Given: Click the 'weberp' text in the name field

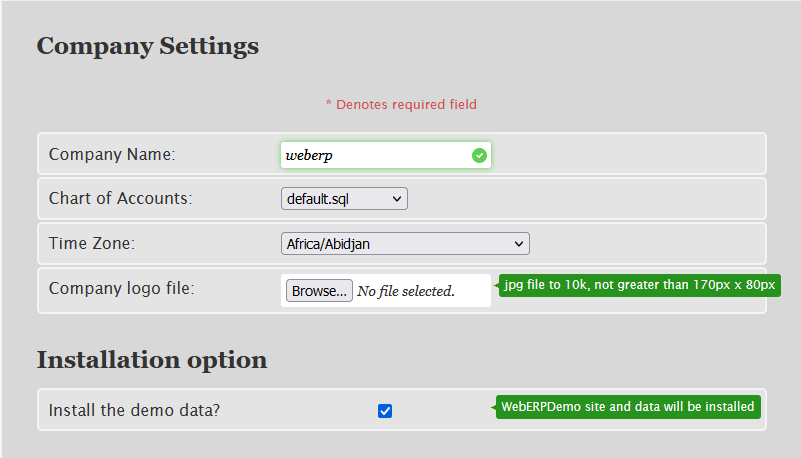Looking at the screenshot, I should (x=307, y=156).
